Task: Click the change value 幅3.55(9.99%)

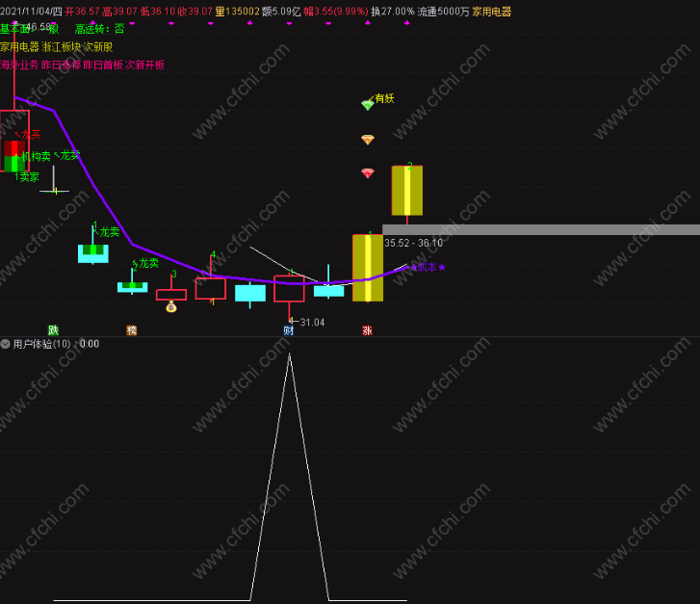Action: 336,12
